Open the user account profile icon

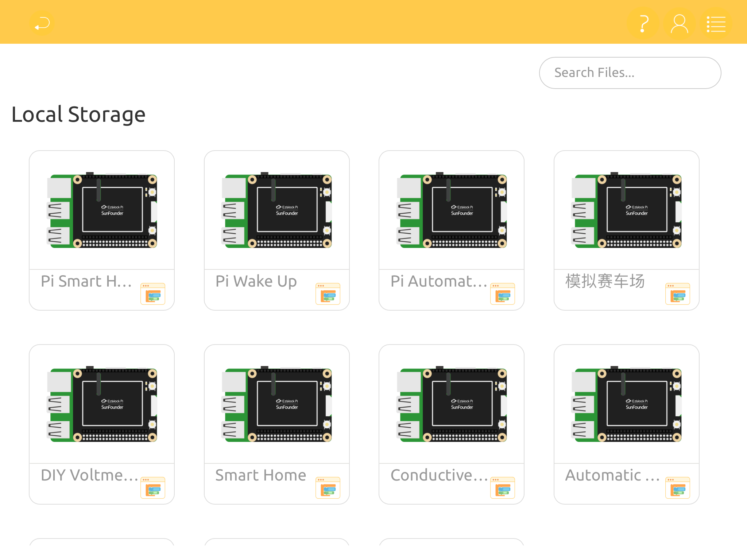680,24
